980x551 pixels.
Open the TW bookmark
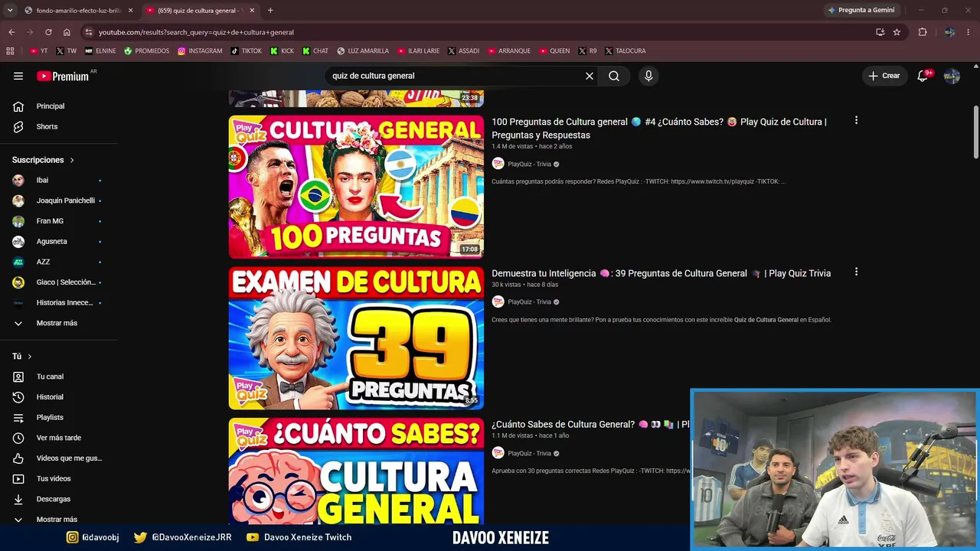(x=66, y=51)
